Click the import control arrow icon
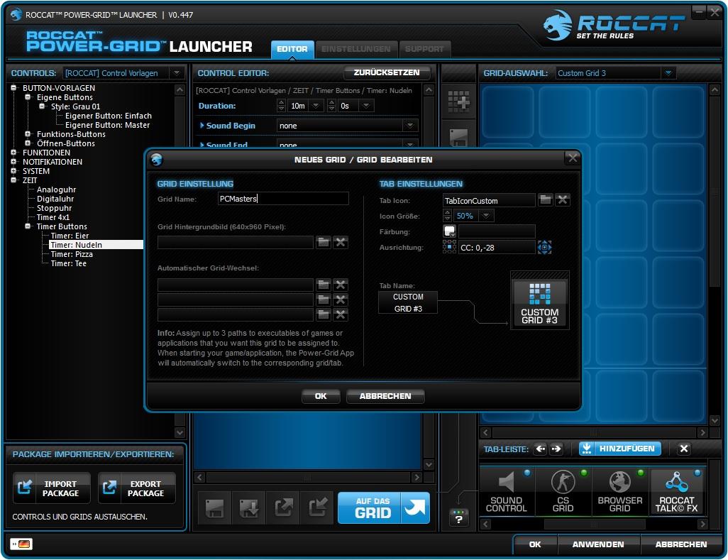The width and height of the screenshot is (728, 560). pos(319,508)
